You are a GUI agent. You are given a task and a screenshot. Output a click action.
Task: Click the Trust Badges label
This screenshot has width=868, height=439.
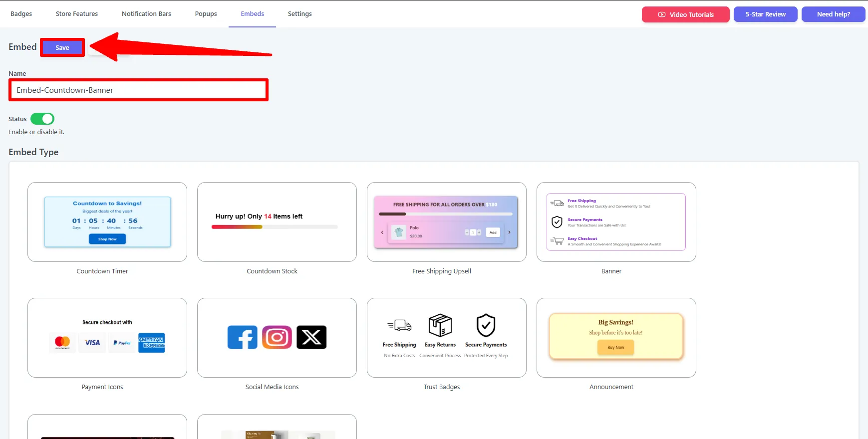pos(442,387)
